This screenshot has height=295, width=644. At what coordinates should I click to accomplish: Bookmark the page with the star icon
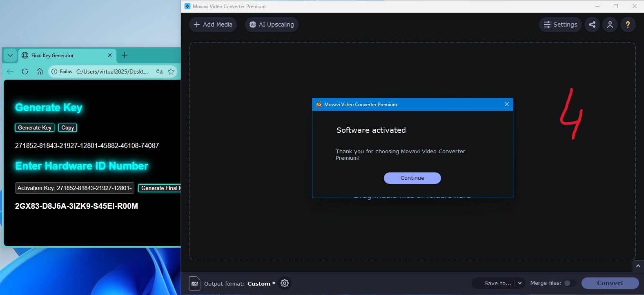click(171, 72)
